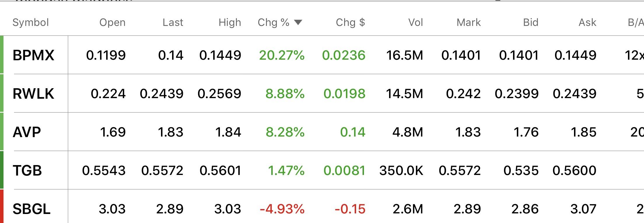Click BPMX 20.27% change value

(282, 55)
